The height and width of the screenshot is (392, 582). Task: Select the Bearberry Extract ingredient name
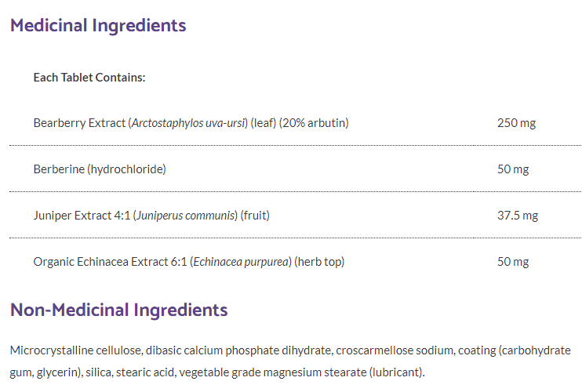(x=79, y=123)
